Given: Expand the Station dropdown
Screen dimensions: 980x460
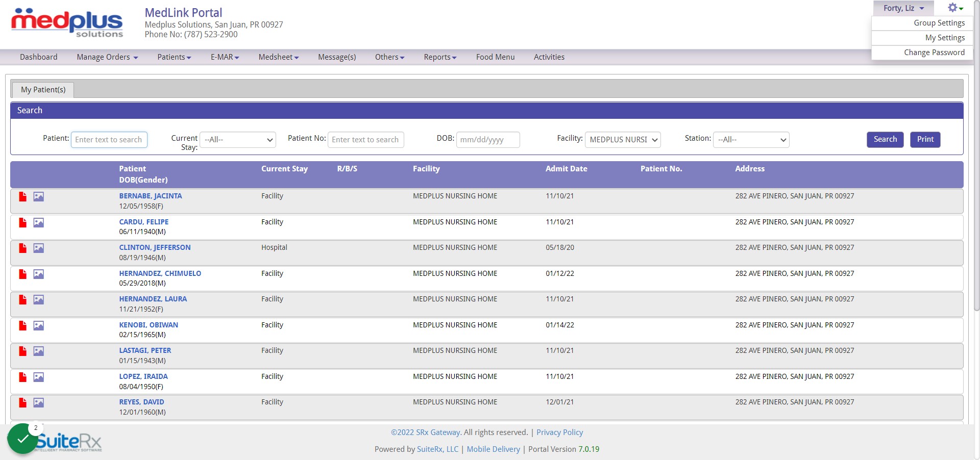Looking at the screenshot, I should point(751,140).
